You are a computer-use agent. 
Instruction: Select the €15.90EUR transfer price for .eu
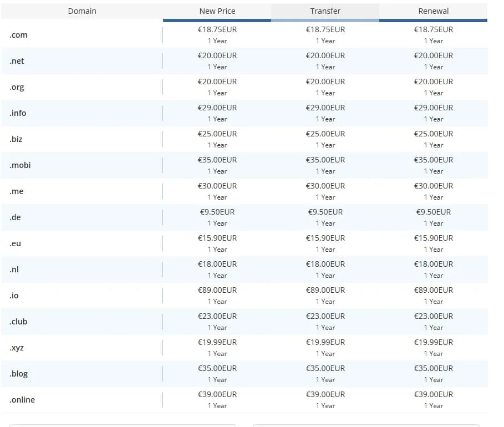(325, 238)
